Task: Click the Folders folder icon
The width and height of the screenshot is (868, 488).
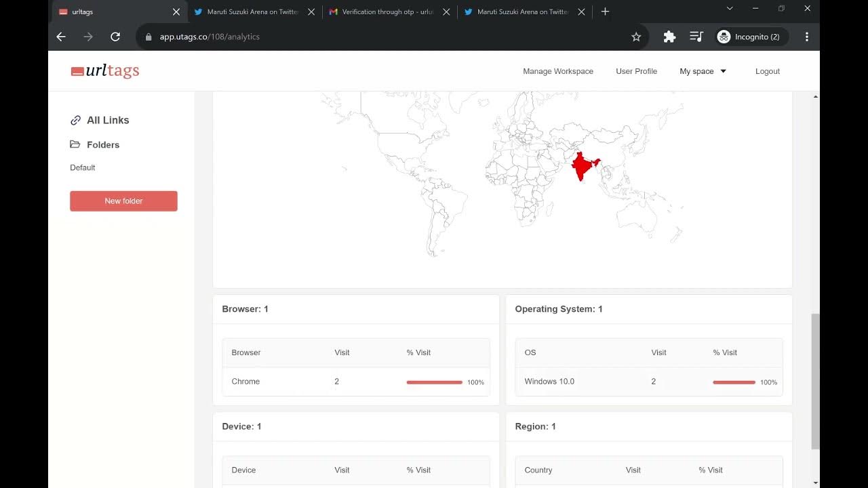Action: (75, 144)
